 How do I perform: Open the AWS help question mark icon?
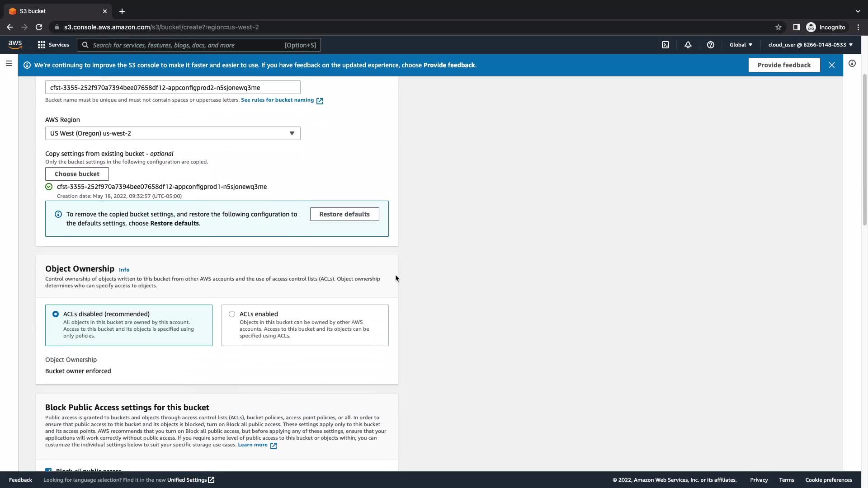(x=710, y=45)
